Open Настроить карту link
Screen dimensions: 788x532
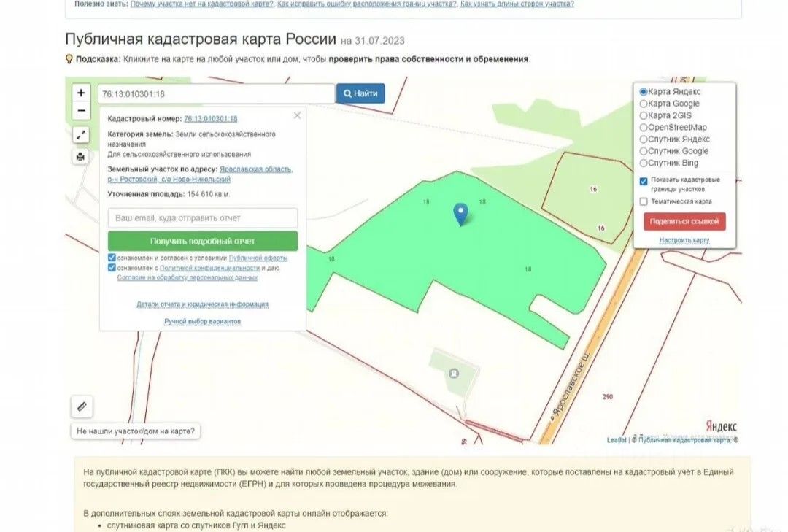pos(684,240)
